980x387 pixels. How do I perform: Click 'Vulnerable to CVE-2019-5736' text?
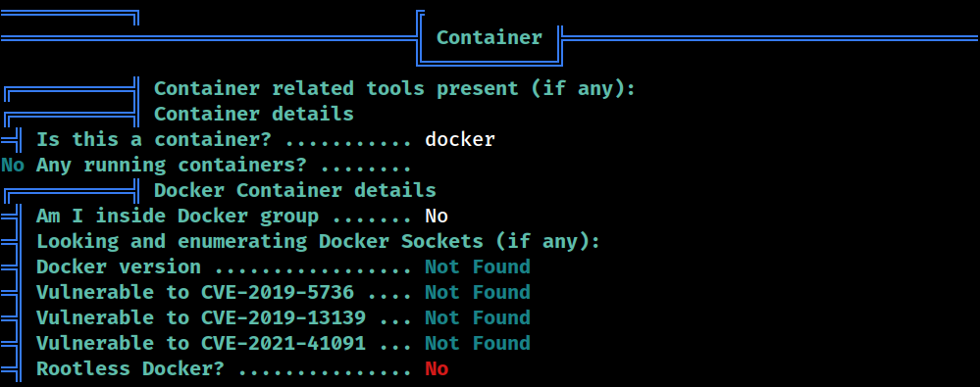pyautogui.click(x=195, y=292)
